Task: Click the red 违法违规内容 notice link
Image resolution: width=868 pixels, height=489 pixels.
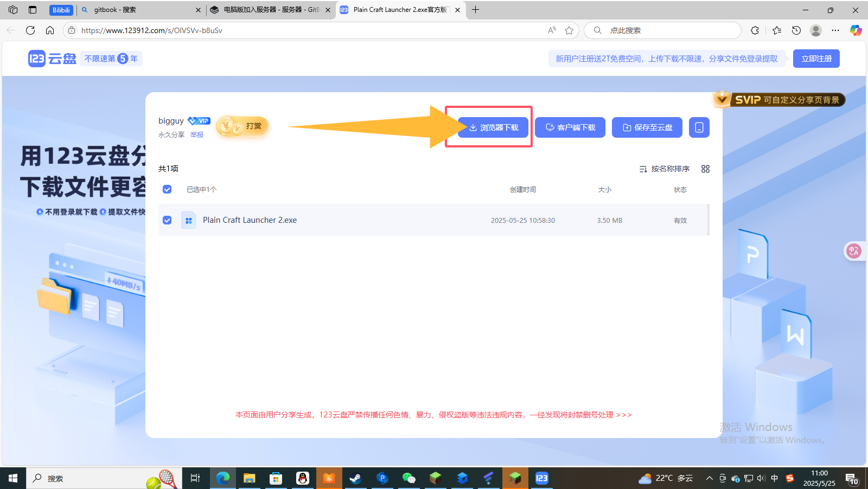Action: coord(433,415)
